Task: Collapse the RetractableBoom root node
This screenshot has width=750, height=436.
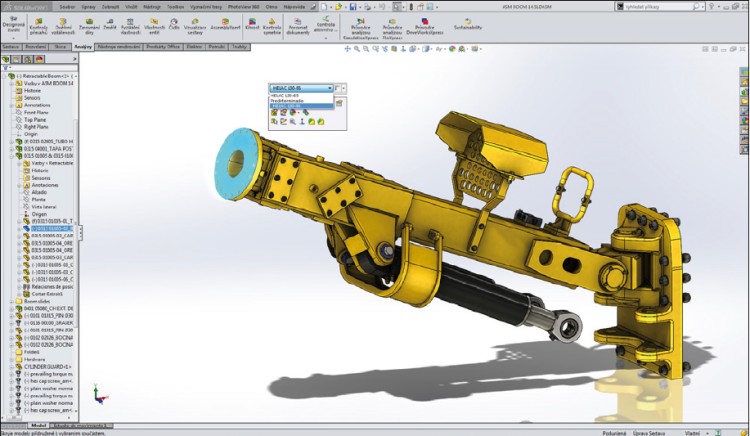Action: pyautogui.click(x=6, y=76)
